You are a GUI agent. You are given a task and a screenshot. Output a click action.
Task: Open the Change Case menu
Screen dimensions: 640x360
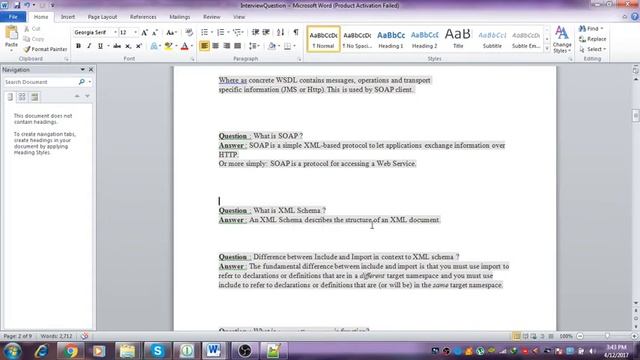(x=171, y=32)
